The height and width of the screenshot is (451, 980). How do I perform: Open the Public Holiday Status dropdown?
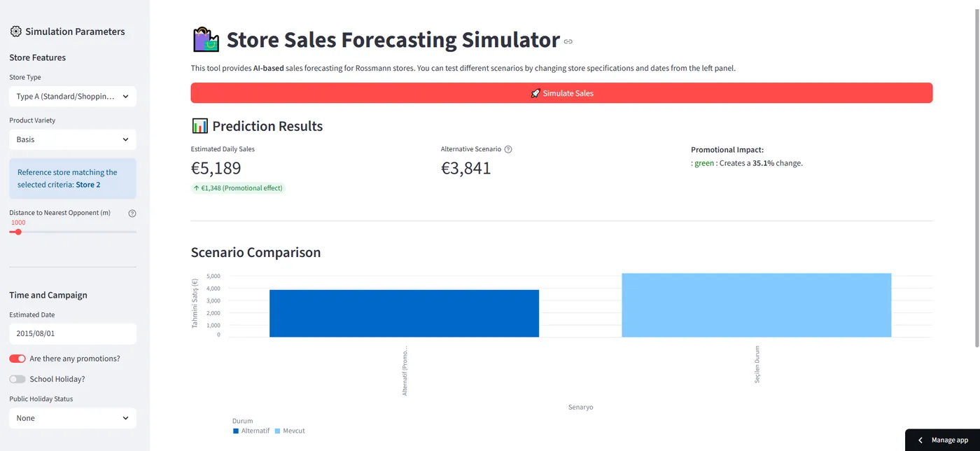tap(73, 418)
